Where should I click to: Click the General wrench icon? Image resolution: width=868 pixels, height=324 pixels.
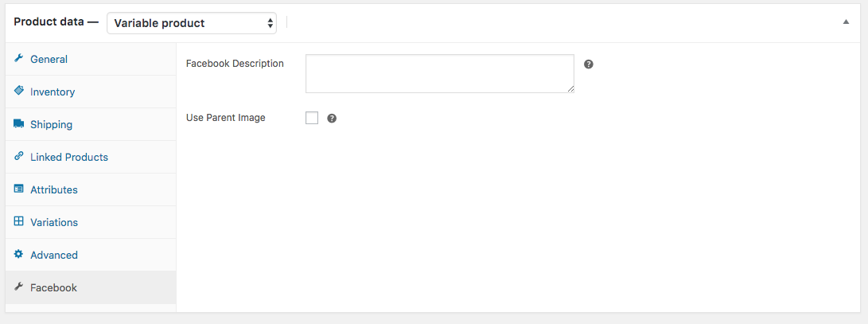coord(18,59)
